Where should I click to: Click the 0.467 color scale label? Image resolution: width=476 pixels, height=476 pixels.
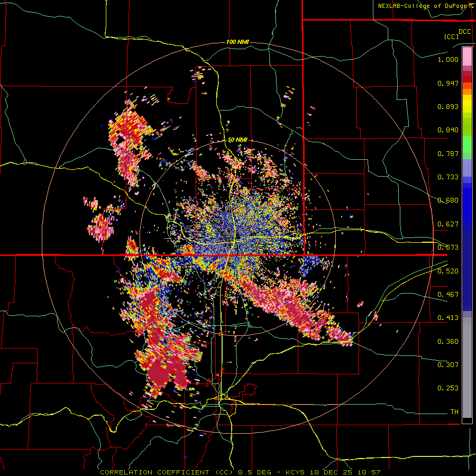pyautogui.click(x=448, y=295)
